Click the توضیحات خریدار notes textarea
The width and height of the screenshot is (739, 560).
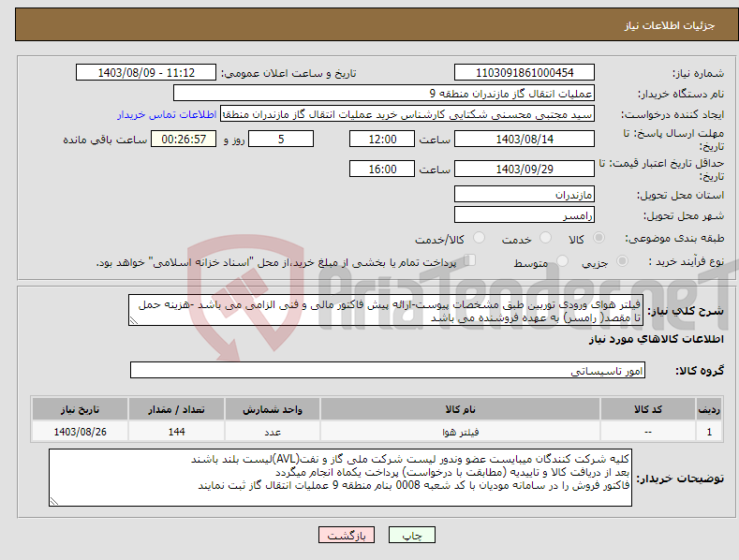point(340,478)
